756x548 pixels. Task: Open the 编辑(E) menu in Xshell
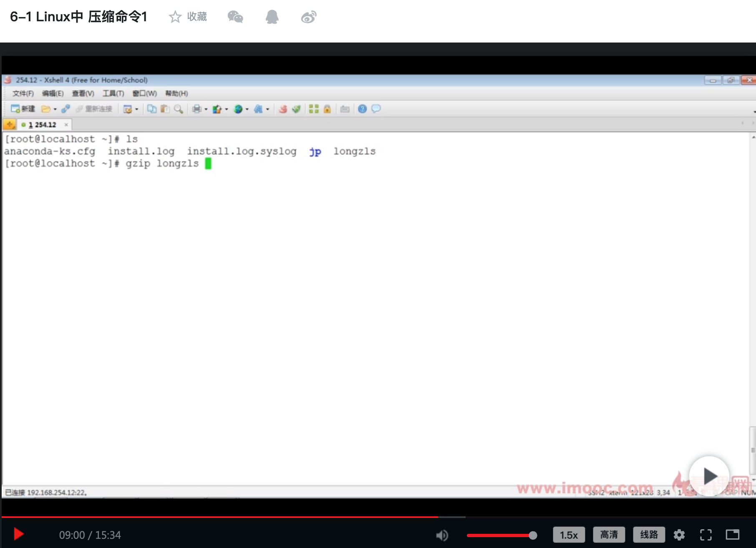pos(53,93)
